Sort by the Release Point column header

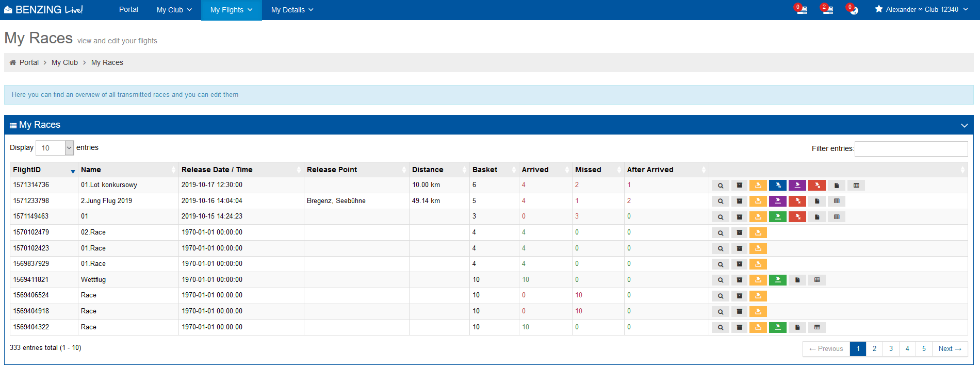(356, 170)
